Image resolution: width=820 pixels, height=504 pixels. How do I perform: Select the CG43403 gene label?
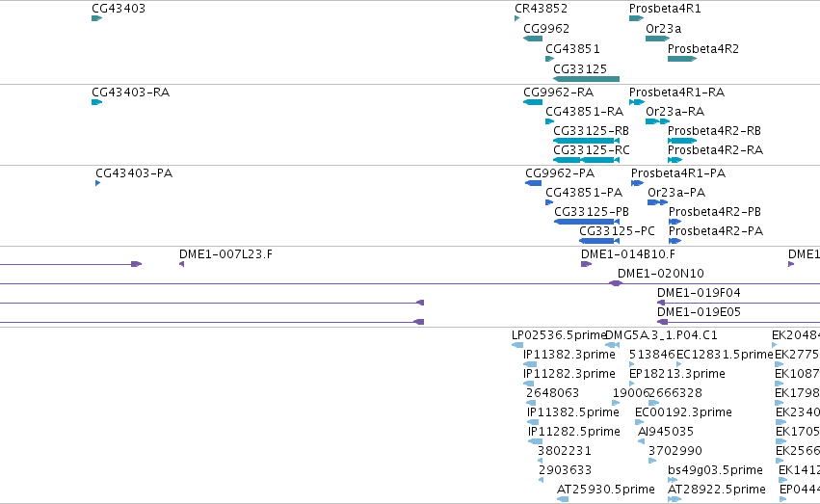click(x=119, y=9)
